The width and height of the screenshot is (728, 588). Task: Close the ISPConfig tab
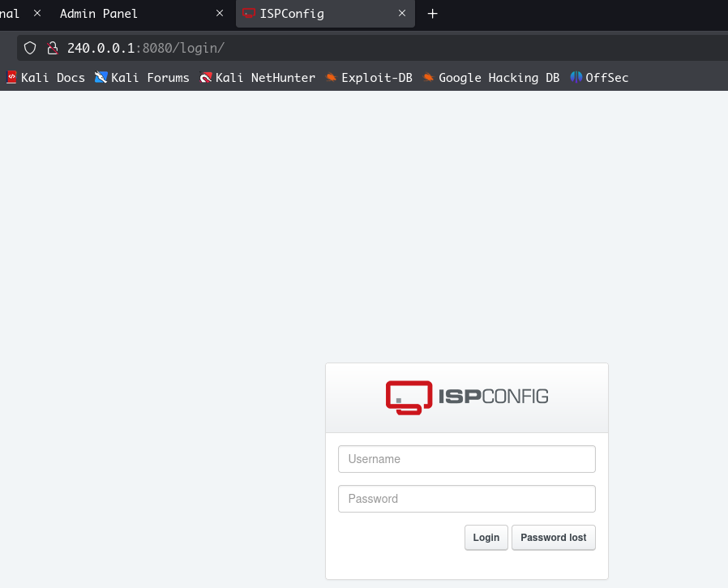(402, 14)
